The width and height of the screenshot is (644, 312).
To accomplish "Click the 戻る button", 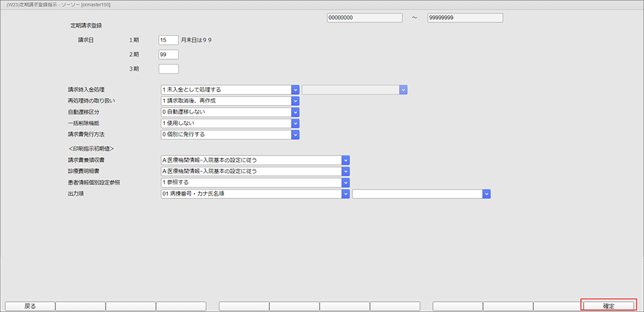I will (x=30, y=306).
